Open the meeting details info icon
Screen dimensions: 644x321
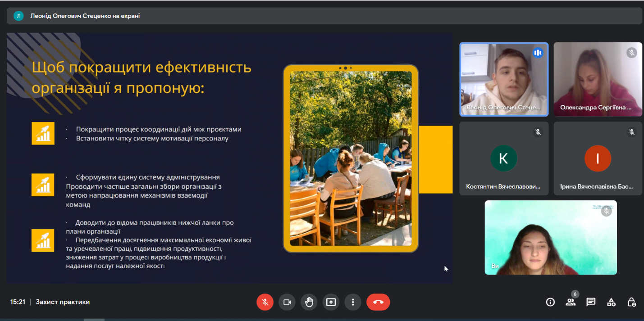pos(550,302)
